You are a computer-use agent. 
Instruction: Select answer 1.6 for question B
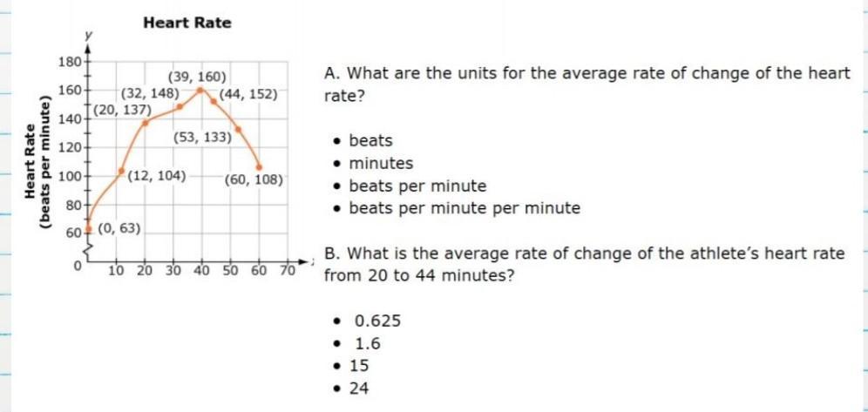[368, 344]
